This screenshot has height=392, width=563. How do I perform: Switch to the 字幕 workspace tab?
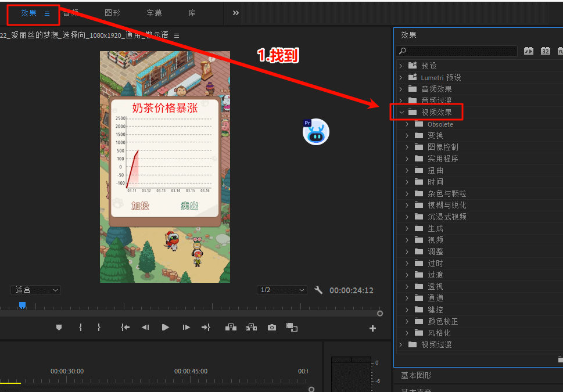[154, 13]
